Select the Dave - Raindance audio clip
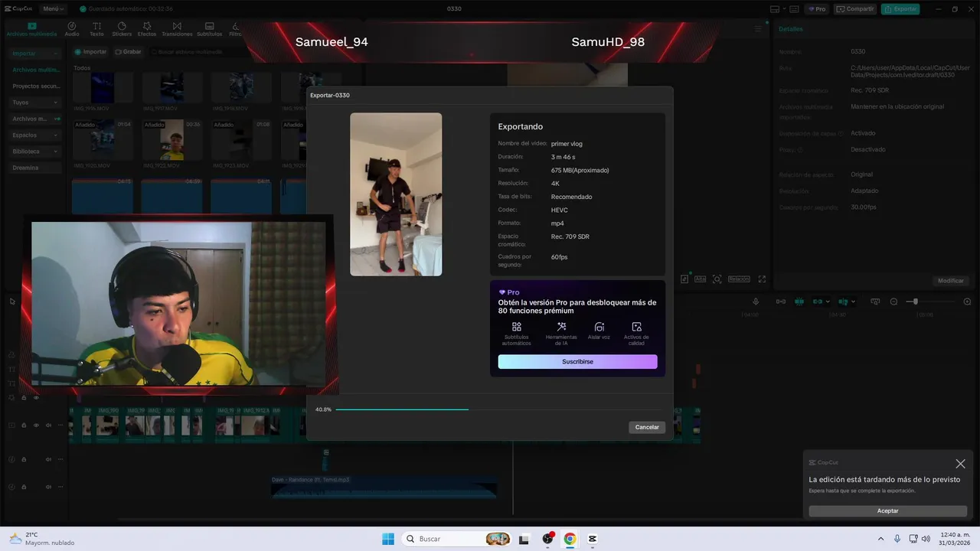This screenshot has height=551, width=980. (x=384, y=487)
